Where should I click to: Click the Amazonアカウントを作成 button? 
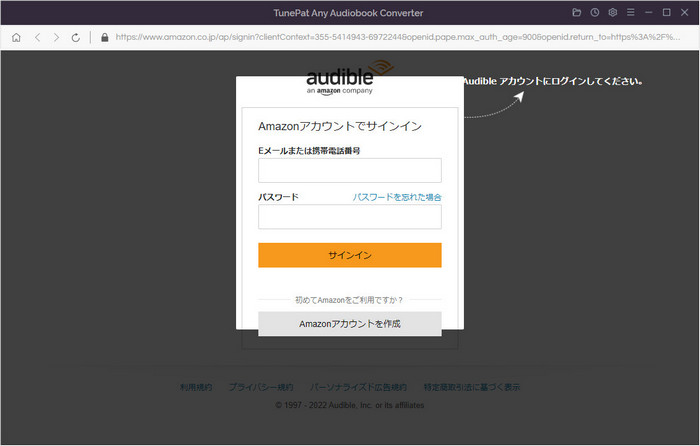[350, 324]
